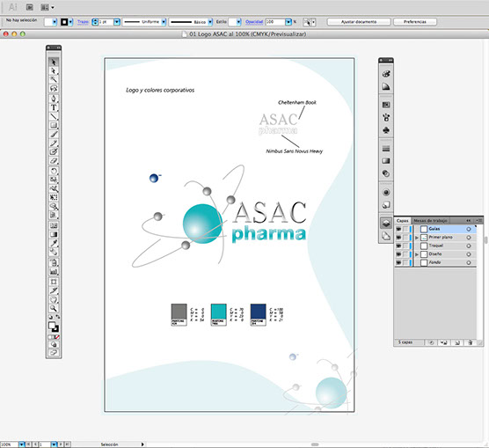
Task: Create a new layer button
Action: click(x=457, y=342)
